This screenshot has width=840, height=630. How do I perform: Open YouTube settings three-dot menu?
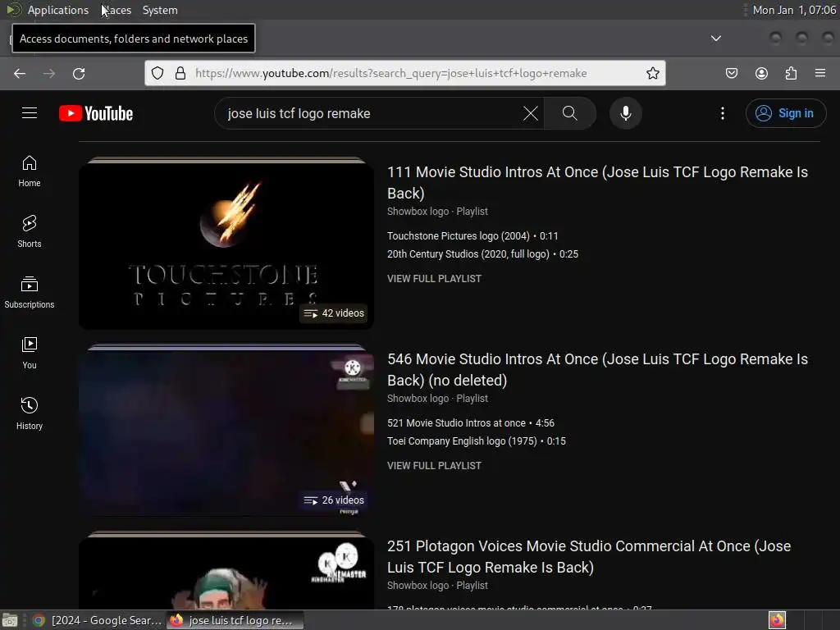[722, 113]
